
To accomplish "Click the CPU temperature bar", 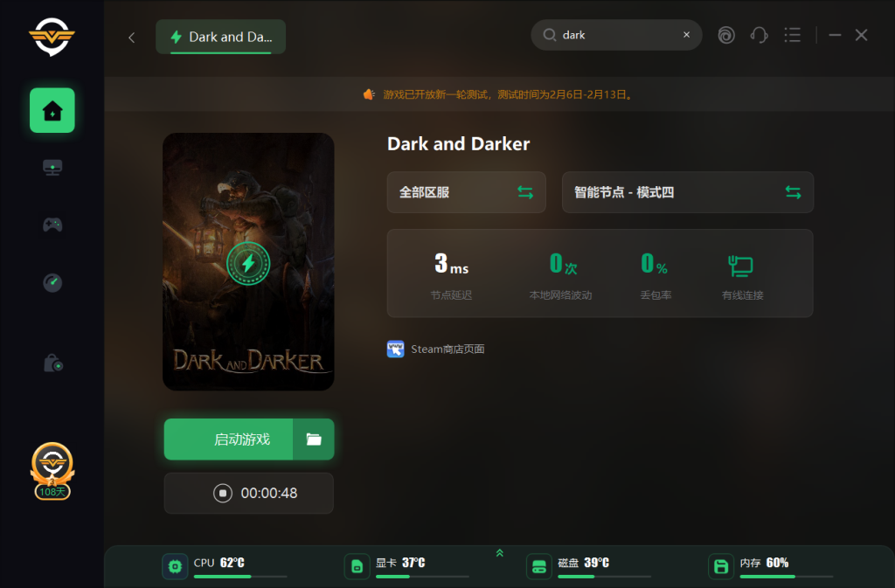I will point(240,577).
